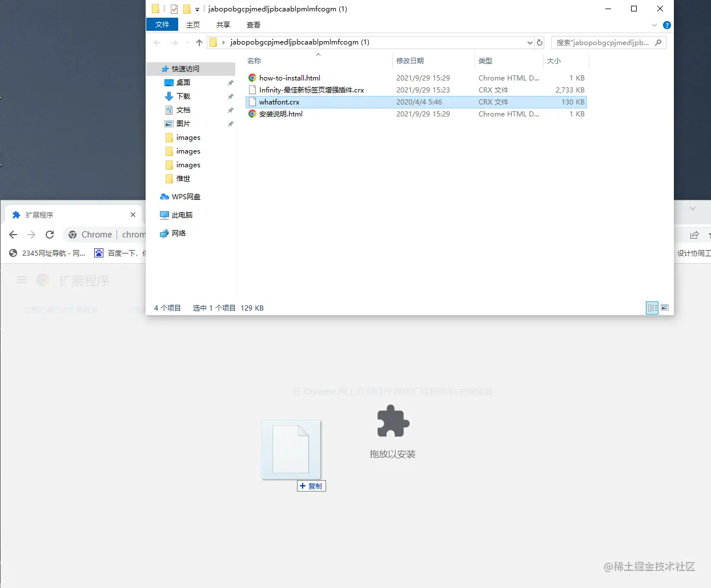Go back in Chrome
Image resolution: width=711 pixels, height=588 pixels.
pyautogui.click(x=13, y=235)
